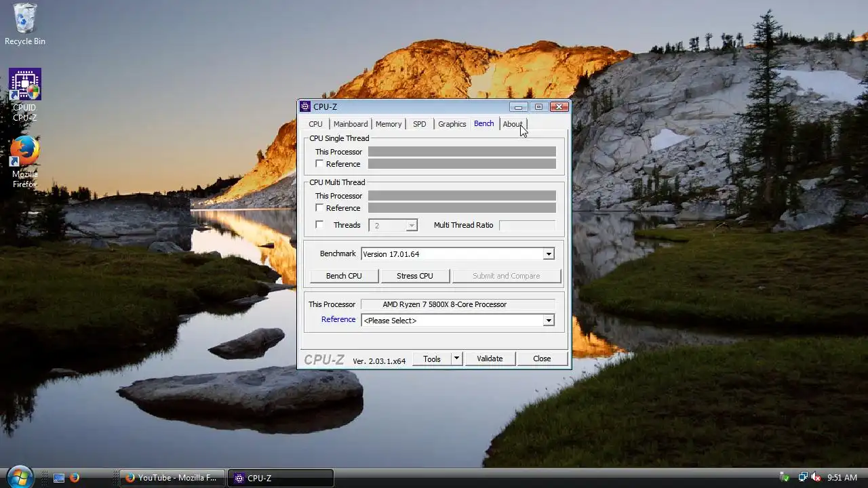Select the Bench tab
This screenshot has height=488, width=868.
point(484,123)
